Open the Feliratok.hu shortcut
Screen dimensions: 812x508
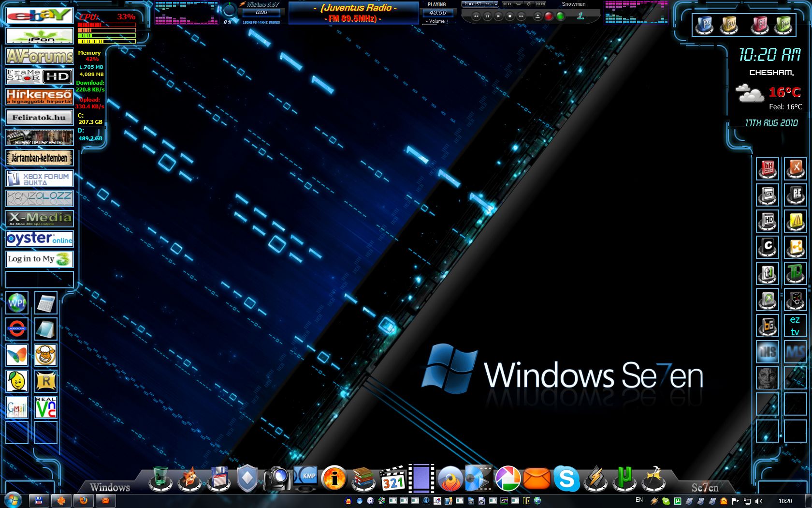tap(40, 117)
